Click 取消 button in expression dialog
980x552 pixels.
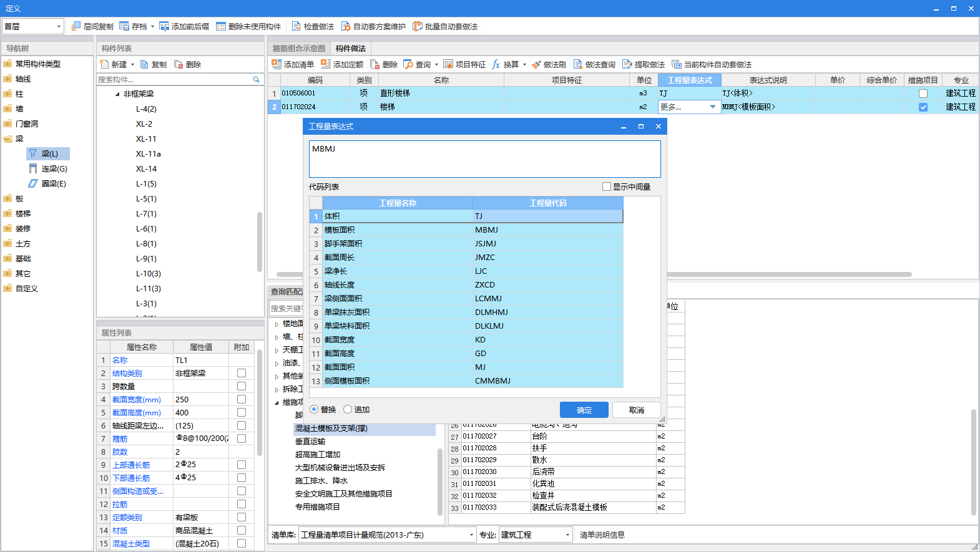pos(637,410)
